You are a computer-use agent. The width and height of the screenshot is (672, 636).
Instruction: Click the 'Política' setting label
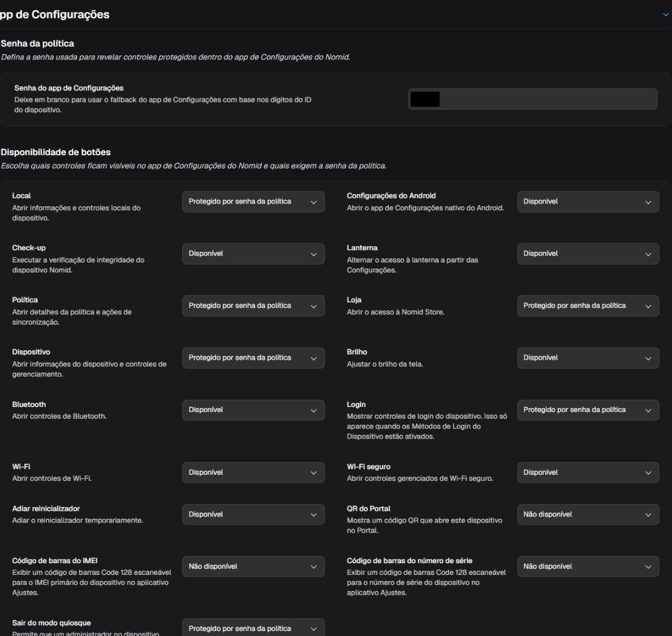point(25,300)
